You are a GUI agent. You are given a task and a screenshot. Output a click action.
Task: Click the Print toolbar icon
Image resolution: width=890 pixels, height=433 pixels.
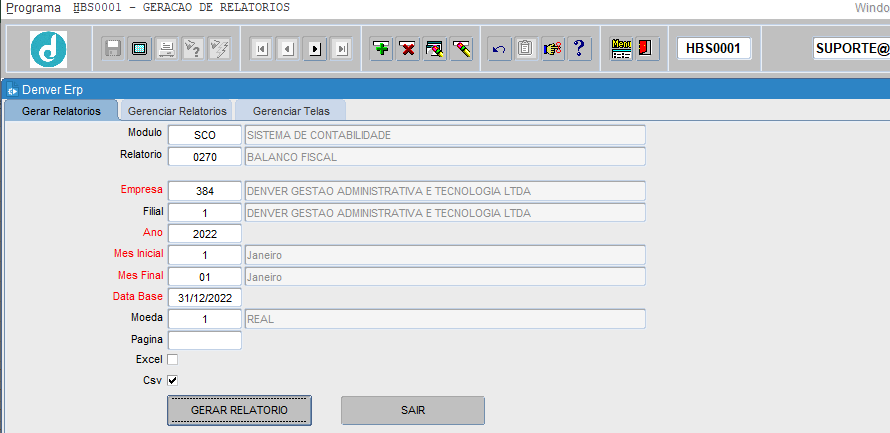click(166, 49)
